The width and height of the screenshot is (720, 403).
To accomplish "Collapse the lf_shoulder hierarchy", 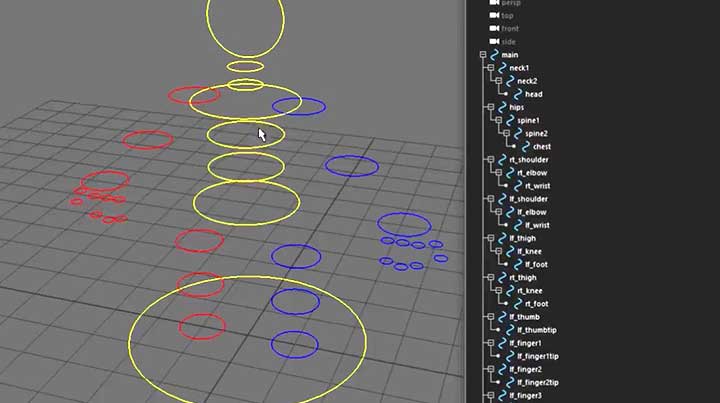I will (491, 199).
